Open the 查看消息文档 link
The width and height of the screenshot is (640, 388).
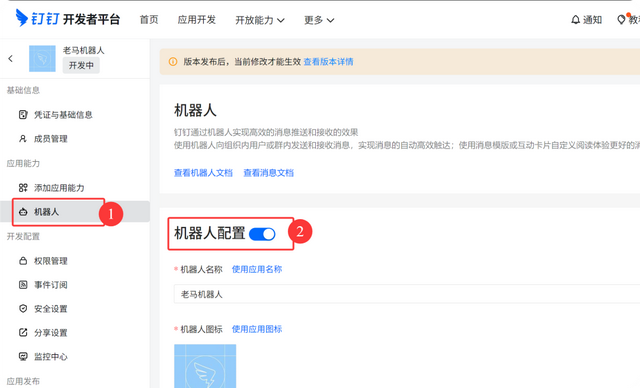point(268,173)
